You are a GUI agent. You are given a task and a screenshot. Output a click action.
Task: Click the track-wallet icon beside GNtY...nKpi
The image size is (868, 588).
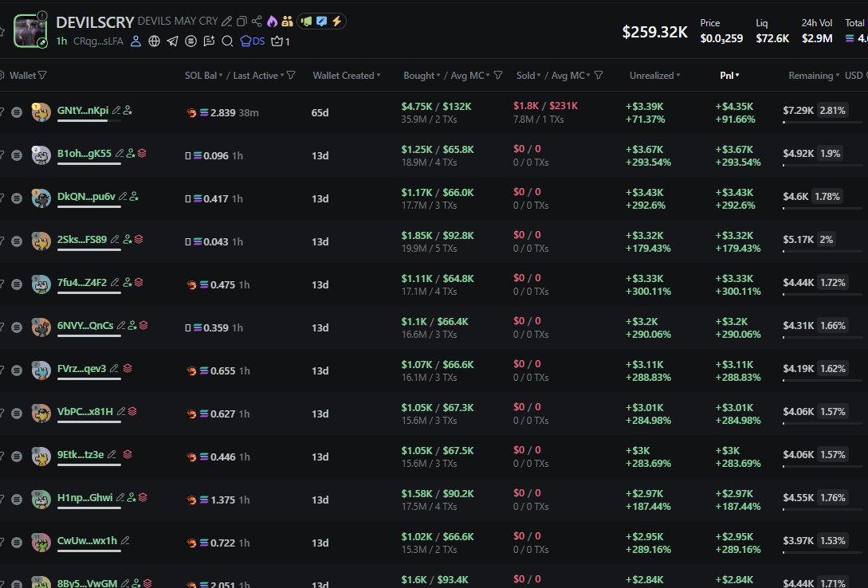[128, 111]
